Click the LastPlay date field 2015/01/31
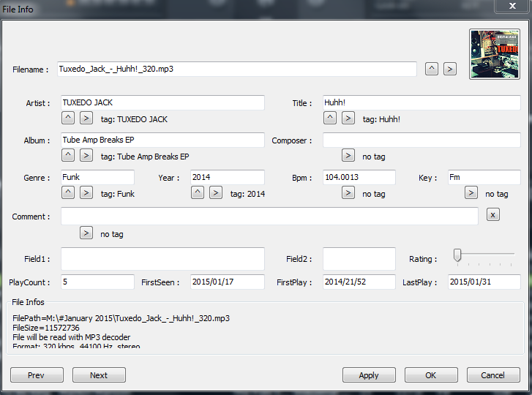 (484, 282)
